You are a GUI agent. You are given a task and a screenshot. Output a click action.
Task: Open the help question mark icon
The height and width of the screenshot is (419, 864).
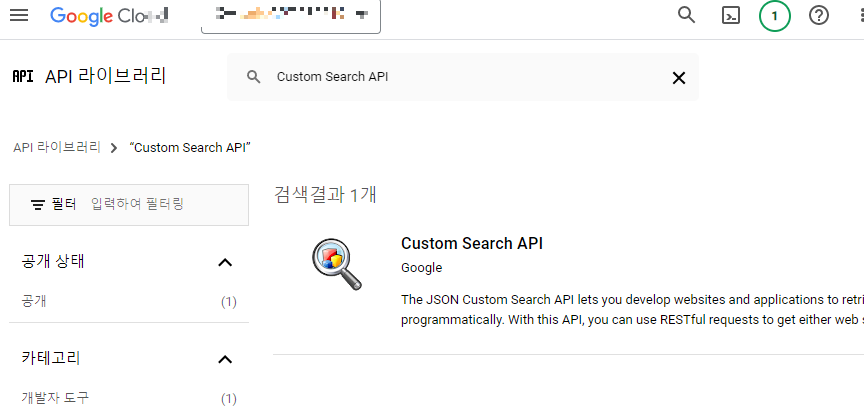[819, 16]
